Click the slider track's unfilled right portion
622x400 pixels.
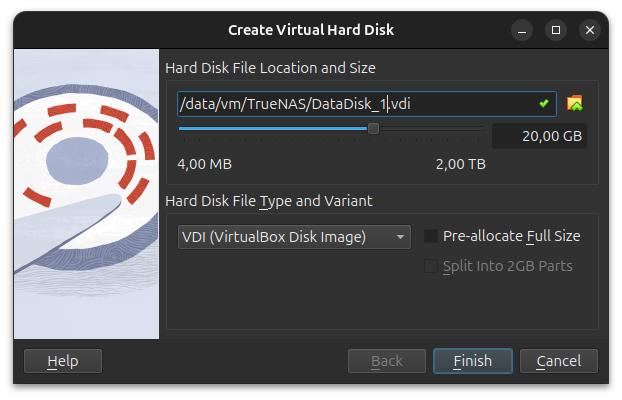click(430, 128)
